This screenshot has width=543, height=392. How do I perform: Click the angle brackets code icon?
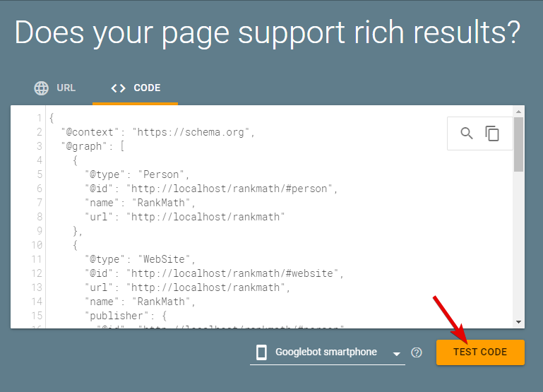click(x=118, y=88)
